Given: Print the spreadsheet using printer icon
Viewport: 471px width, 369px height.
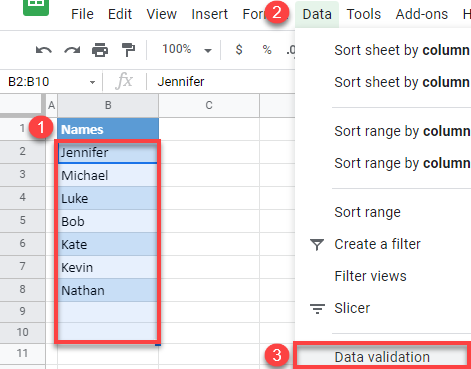Looking at the screenshot, I should [x=100, y=50].
